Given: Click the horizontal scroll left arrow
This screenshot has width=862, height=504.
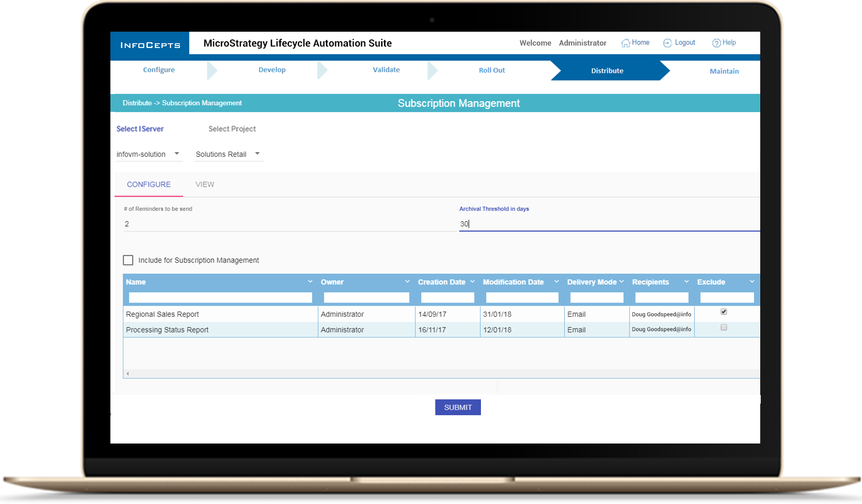Looking at the screenshot, I should coord(128,373).
